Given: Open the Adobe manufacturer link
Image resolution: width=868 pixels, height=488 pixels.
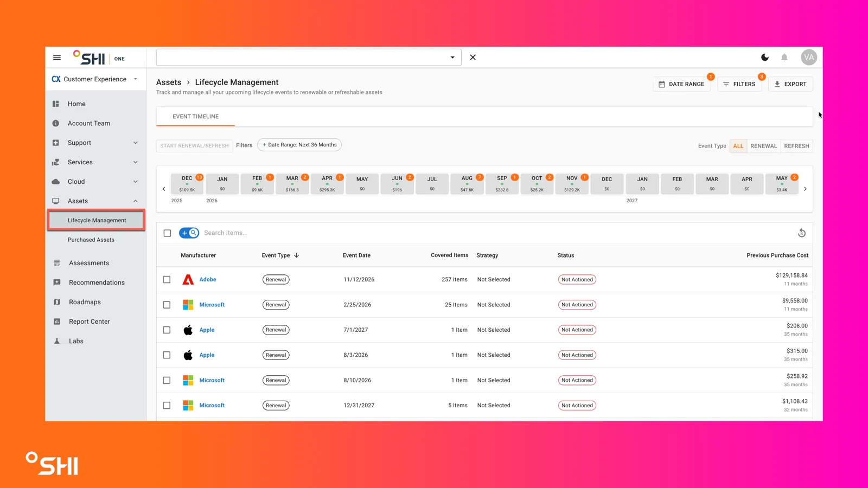Looking at the screenshot, I should (208, 280).
